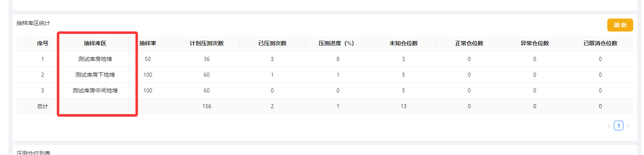This screenshot has width=644, height=155.
Task: Click the 抽样率 column header
Action: point(148,43)
